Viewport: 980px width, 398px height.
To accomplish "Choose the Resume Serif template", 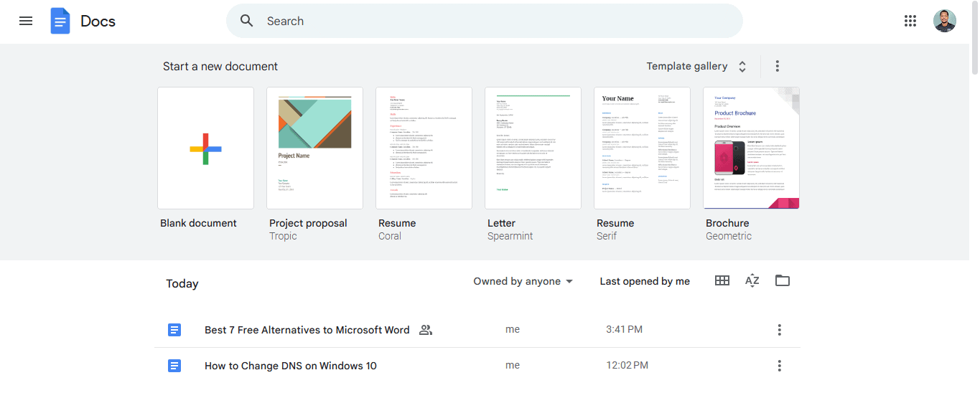I will (x=642, y=148).
